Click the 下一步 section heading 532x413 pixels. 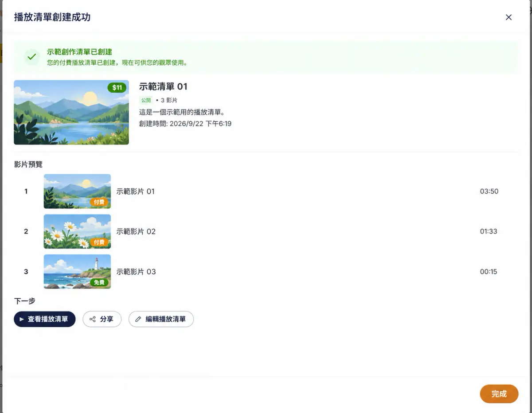[25, 301]
